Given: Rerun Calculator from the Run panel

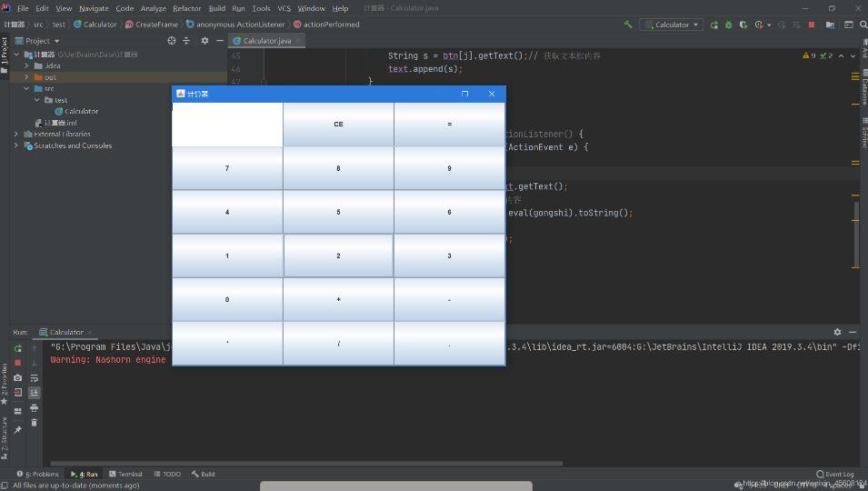Looking at the screenshot, I should (x=17, y=348).
